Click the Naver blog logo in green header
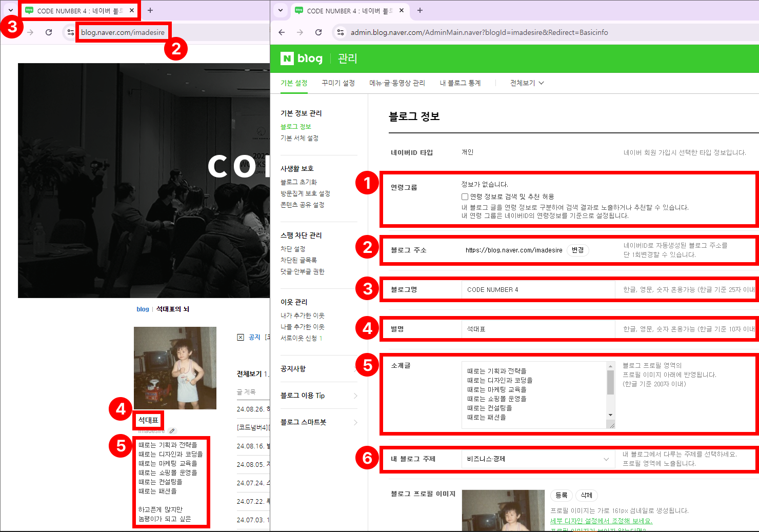 302,58
